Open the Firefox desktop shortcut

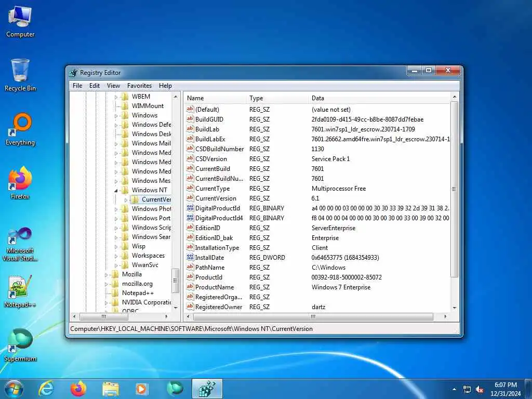click(20, 183)
